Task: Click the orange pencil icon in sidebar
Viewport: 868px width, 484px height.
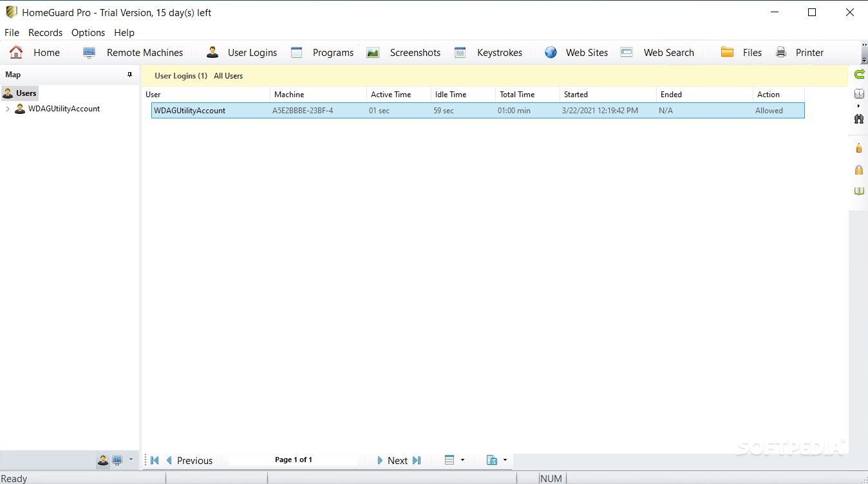Action: tap(859, 149)
